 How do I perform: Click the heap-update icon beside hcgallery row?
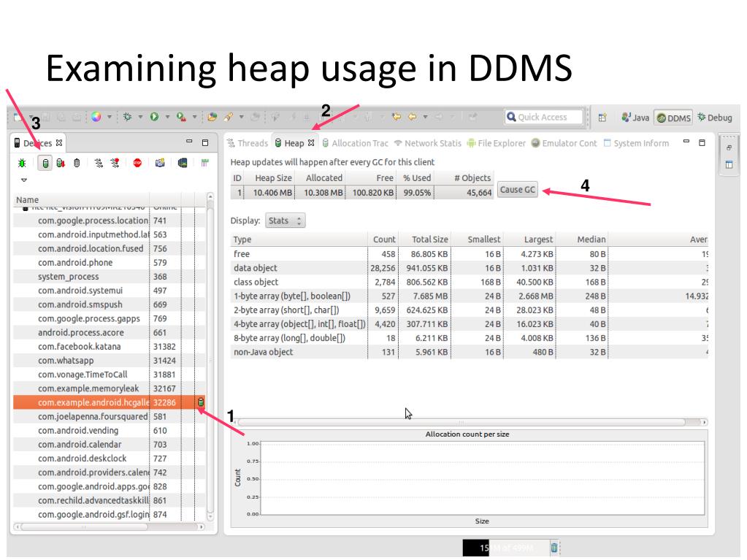coord(201,402)
